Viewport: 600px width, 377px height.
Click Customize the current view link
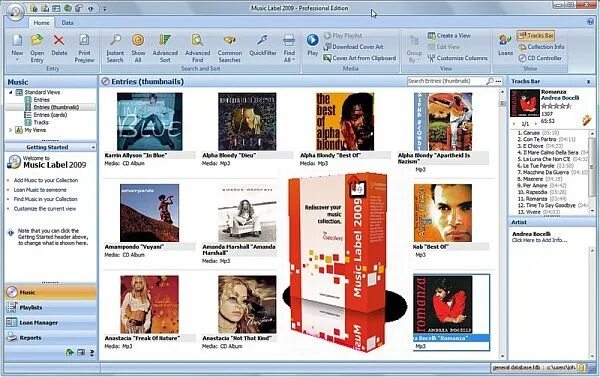[x=45, y=209]
